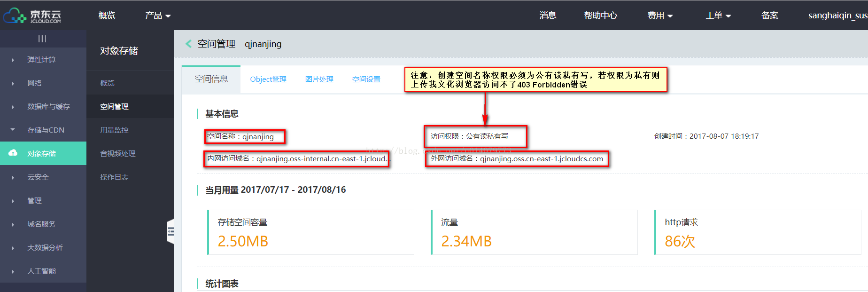Expand the 大数据分析 section
Viewport: 868px width, 292px height.
click(x=43, y=248)
